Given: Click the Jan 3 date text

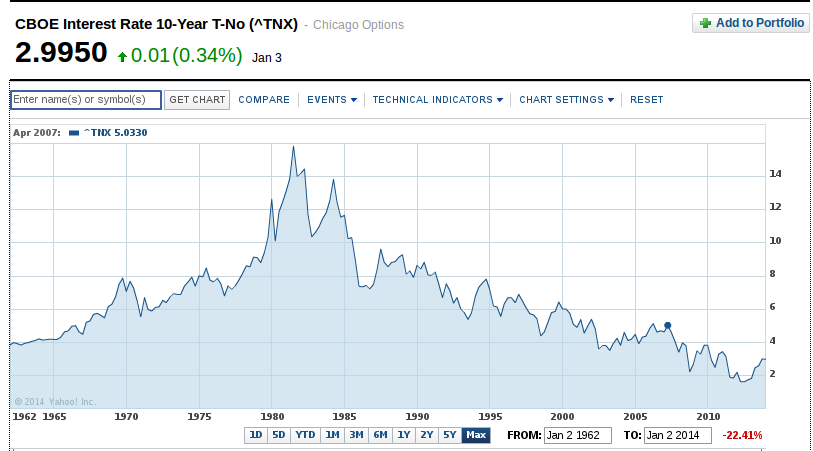Looking at the screenshot, I should pos(267,58).
